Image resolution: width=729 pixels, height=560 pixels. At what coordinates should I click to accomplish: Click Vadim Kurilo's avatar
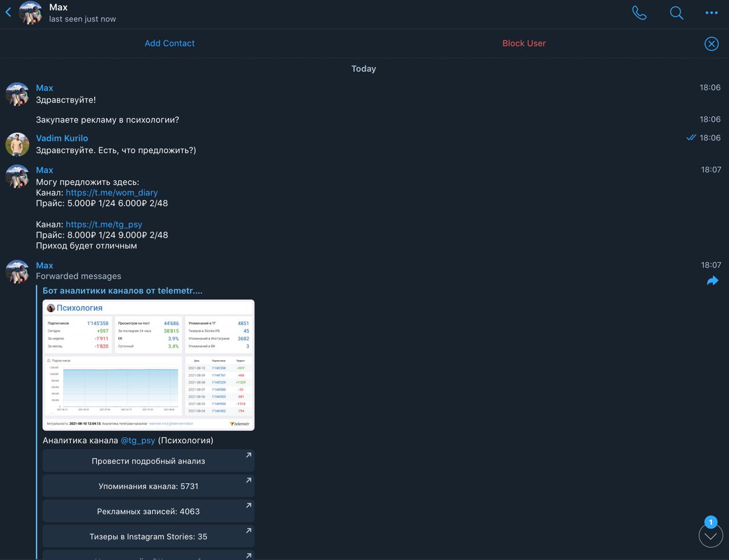click(17, 145)
